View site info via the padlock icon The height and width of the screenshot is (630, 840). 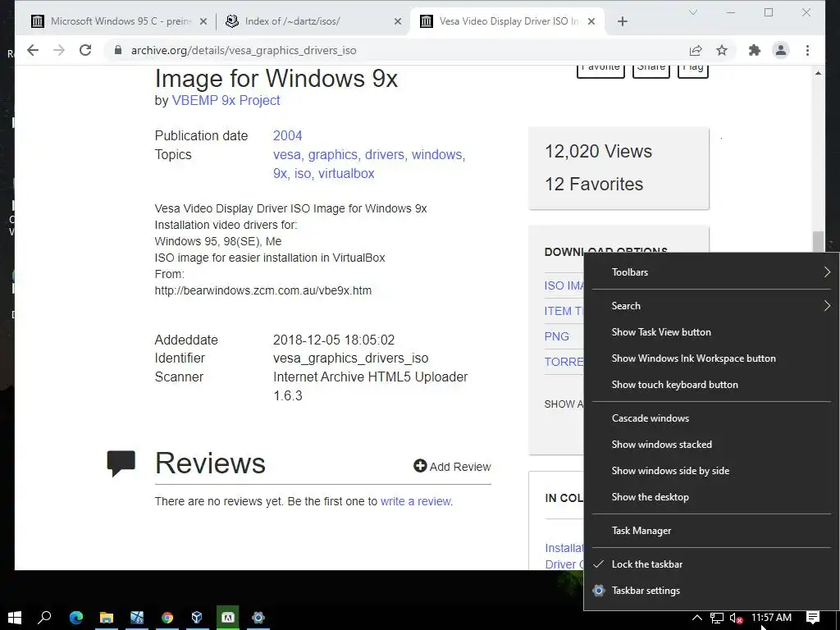(x=117, y=50)
